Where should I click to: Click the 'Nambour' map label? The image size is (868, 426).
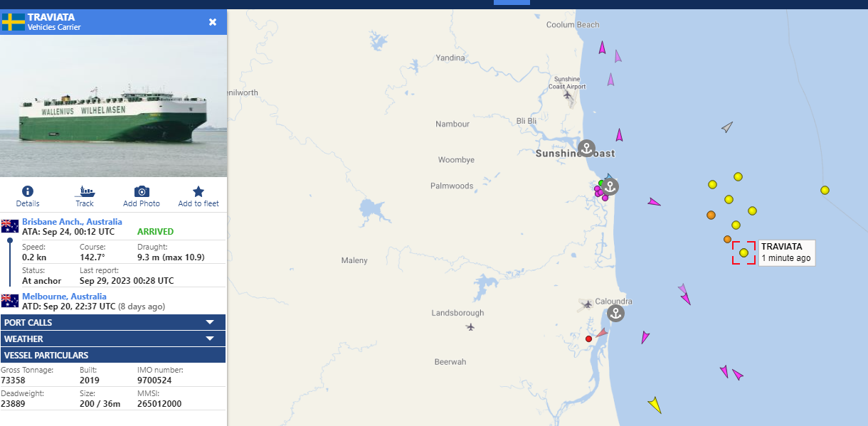452,124
